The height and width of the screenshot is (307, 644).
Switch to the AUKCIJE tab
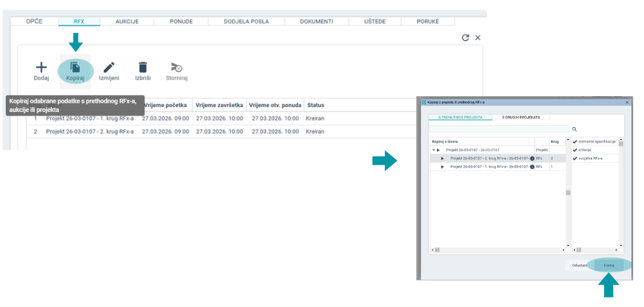point(127,22)
